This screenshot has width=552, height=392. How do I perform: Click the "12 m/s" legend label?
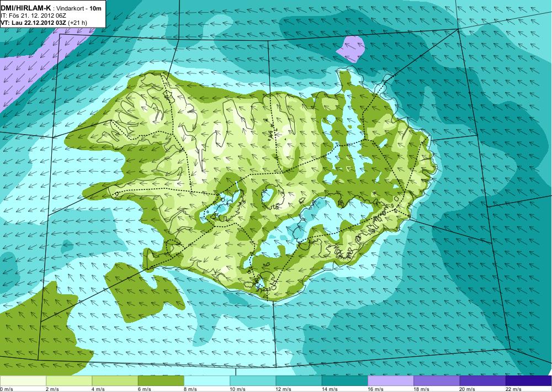pos(284,389)
